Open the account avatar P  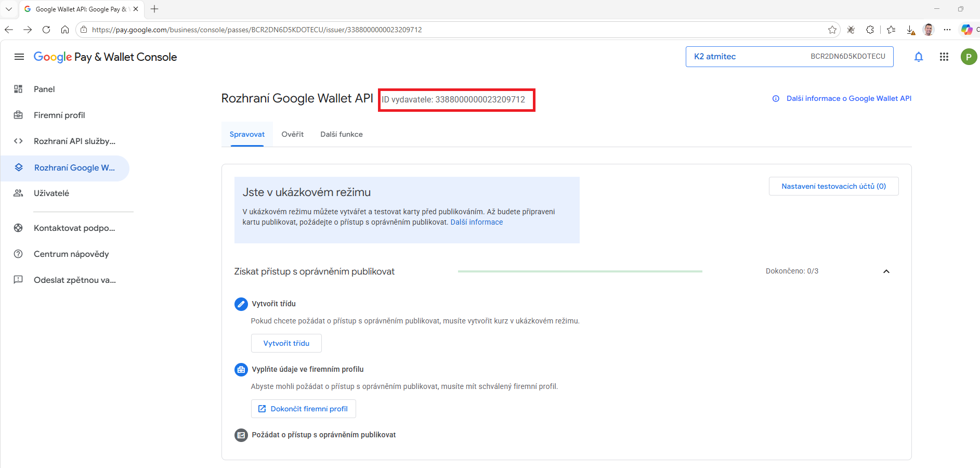tap(969, 57)
